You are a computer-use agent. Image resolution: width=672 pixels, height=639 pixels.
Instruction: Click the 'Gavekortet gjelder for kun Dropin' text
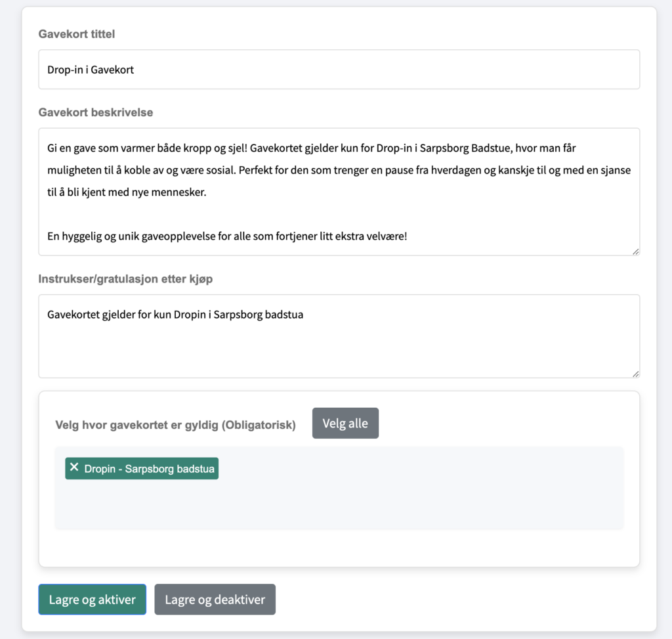[x=175, y=315]
